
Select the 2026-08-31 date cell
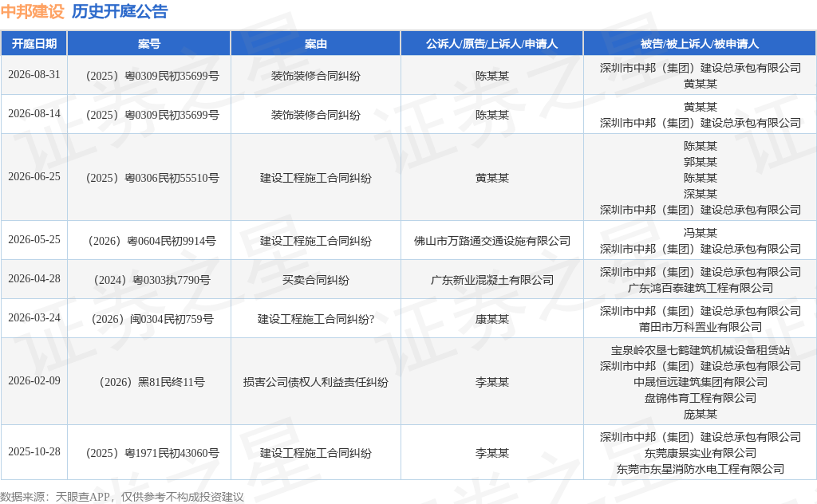[x=34, y=74]
